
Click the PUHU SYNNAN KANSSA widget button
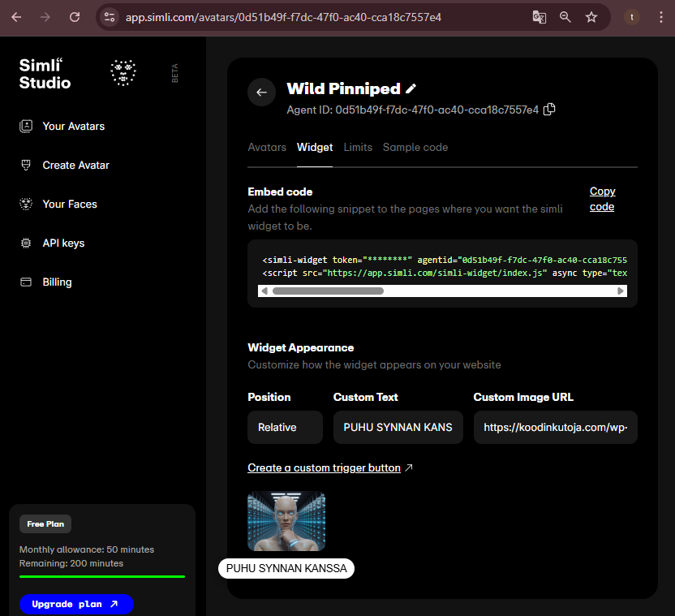point(286,569)
